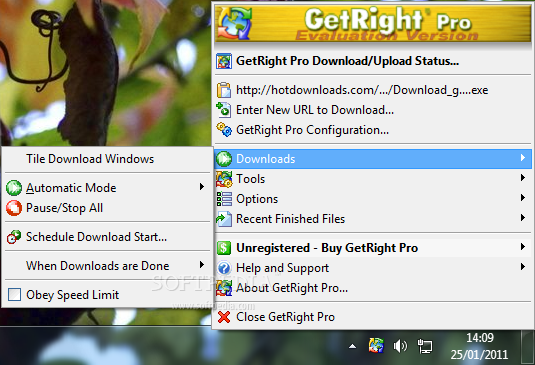Click the gears icon for GetRight Pro Configuration
Screen dimensions: 535x365
(x=224, y=130)
